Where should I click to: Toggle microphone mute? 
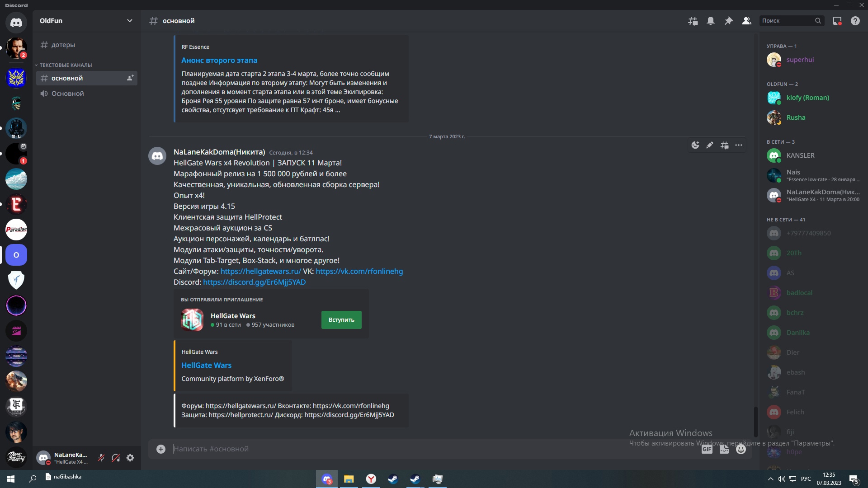click(x=101, y=458)
